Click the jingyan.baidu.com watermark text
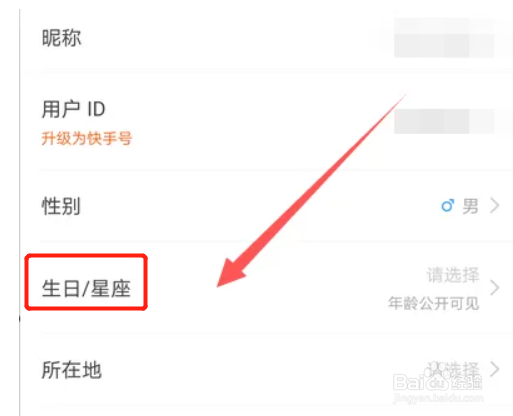 (438, 398)
